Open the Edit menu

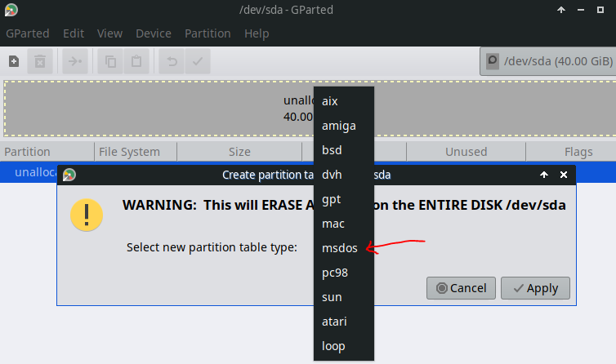click(74, 33)
